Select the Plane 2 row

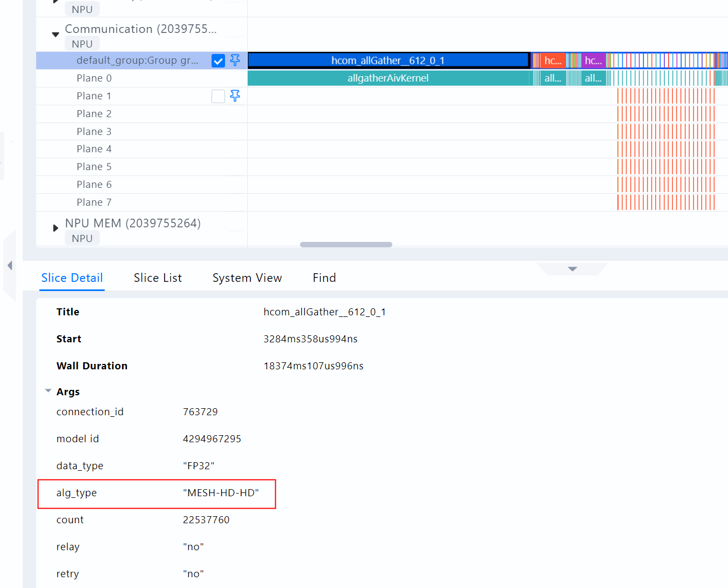click(x=141, y=114)
